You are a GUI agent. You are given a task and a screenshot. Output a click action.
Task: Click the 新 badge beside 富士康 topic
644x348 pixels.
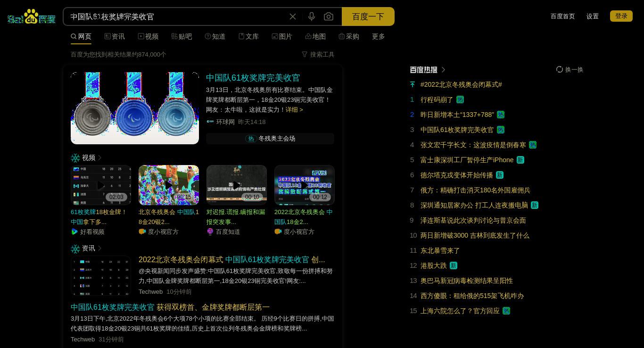(520, 160)
